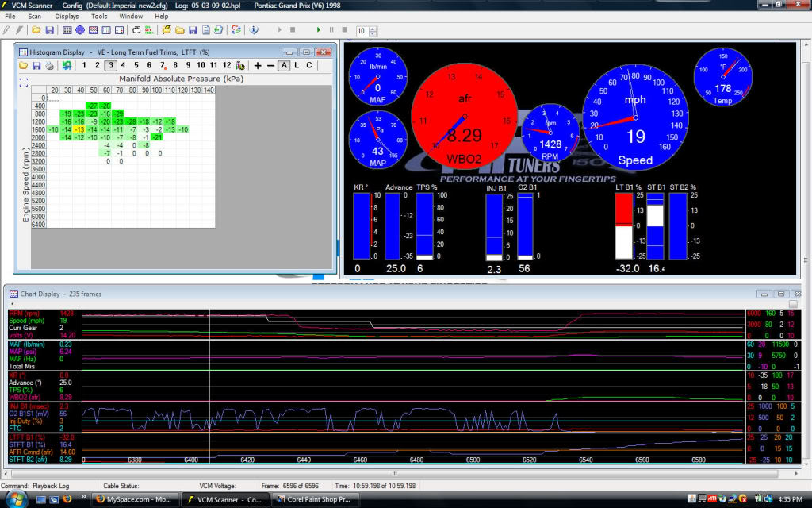Click the first pencil icon in main toolbar
The image size is (812, 508).
pos(6,30)
